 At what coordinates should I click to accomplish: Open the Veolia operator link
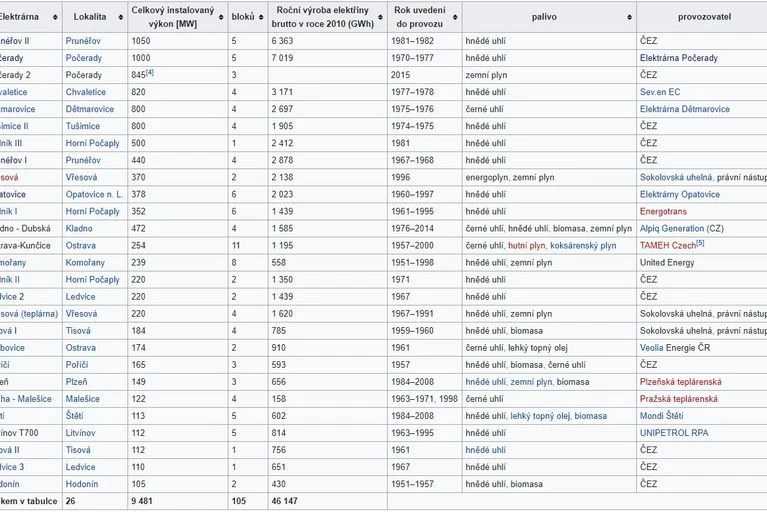[x=652, y=348]
